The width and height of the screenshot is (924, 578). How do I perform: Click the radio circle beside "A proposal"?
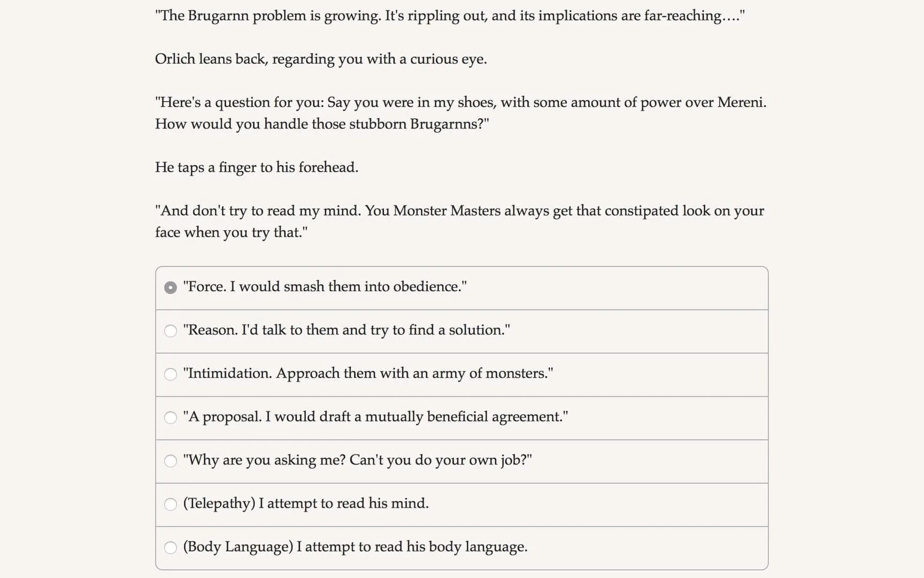(x=171, y=417)
